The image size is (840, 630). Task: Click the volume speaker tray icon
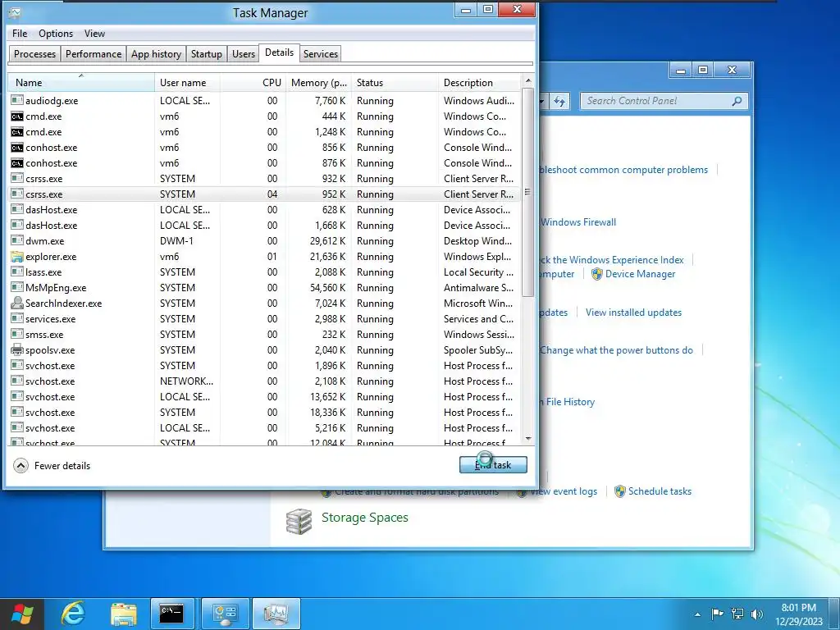coord(757,614)
